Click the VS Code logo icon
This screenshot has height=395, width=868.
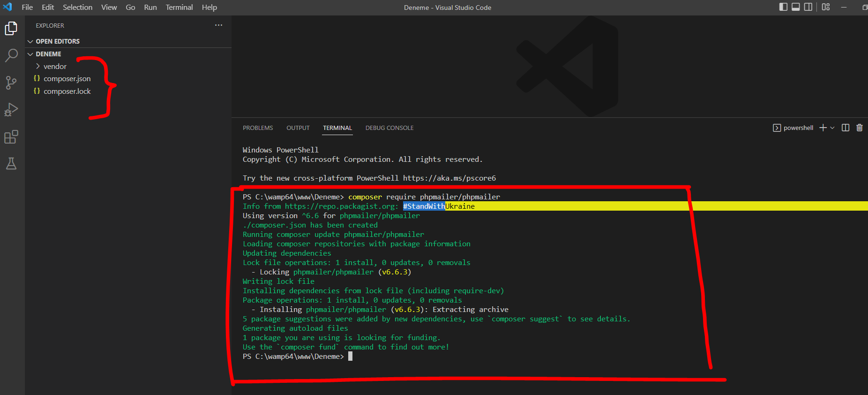[x=7, y=7]
